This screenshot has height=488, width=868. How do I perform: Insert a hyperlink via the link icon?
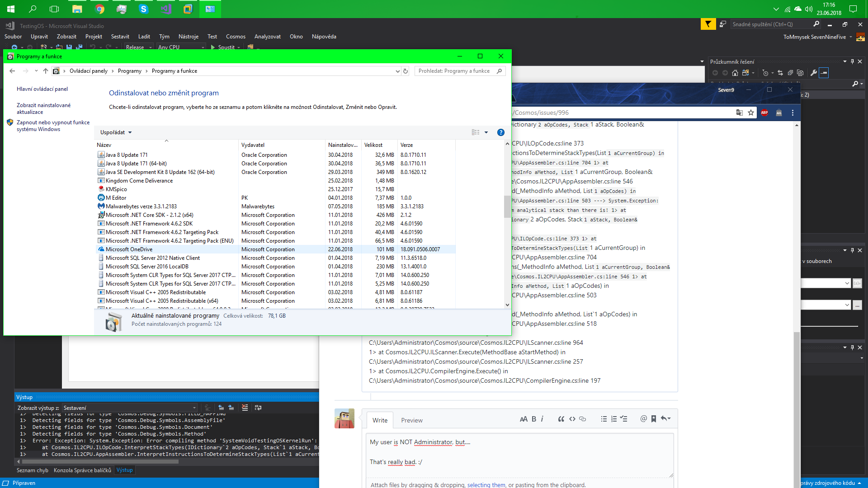(582, 419)
